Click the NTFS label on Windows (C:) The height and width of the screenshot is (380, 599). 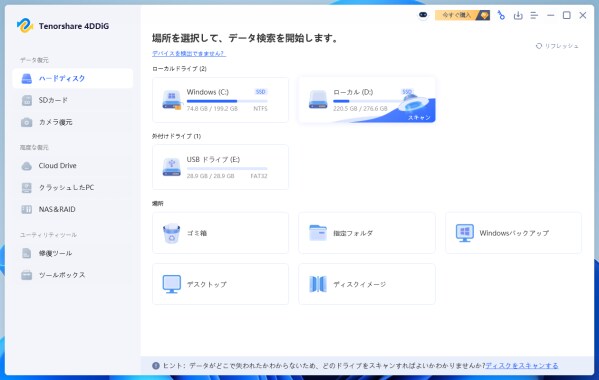pos(260,109)
